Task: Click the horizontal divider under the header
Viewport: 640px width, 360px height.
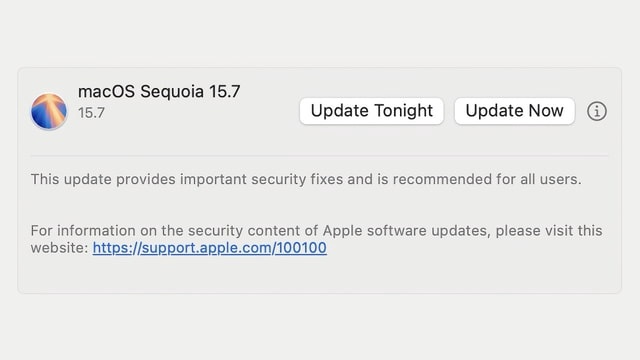Action: click(319, 156)
